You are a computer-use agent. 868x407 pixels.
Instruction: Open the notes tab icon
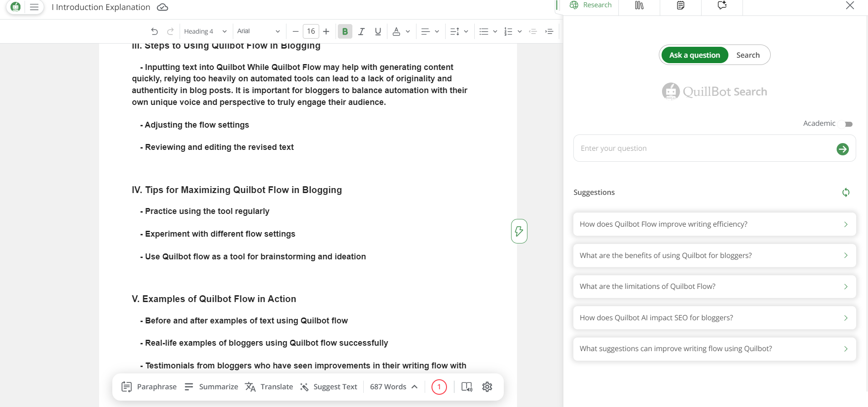pos(681,5)
